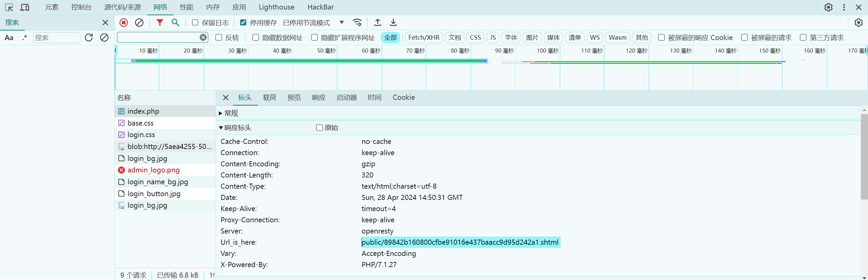868x280 pixels.
Task: Filter requests by WS type
Action: tap(595, 37)
